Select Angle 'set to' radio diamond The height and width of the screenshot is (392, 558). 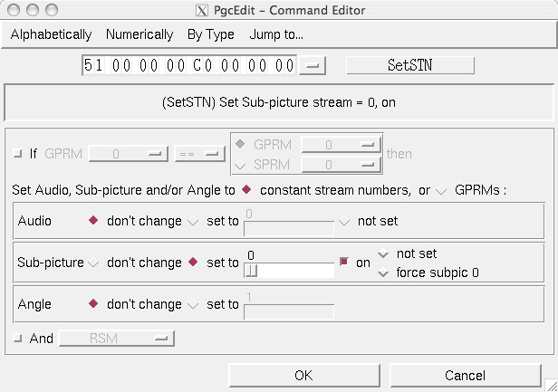193,304
